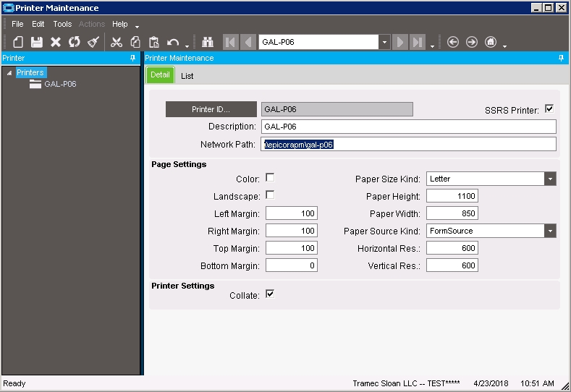Save the printer record via floppy icon
571x392 pixels.
coord(37,42)
